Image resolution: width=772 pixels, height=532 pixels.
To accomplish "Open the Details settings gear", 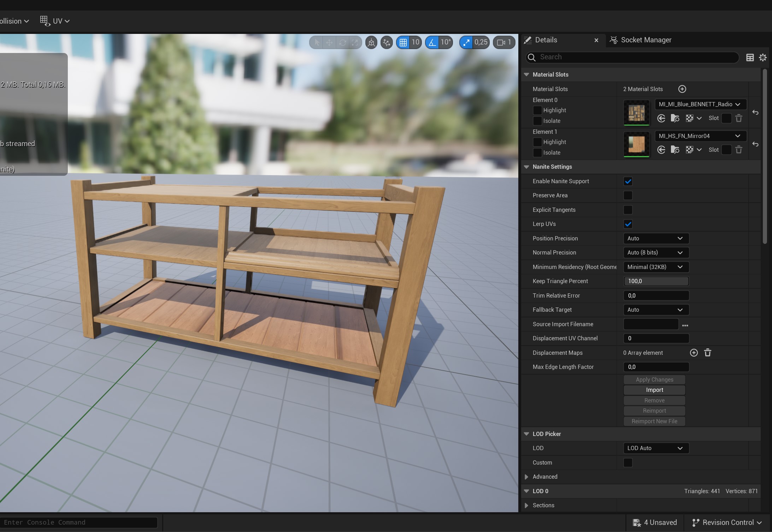I will pos(763,58).
